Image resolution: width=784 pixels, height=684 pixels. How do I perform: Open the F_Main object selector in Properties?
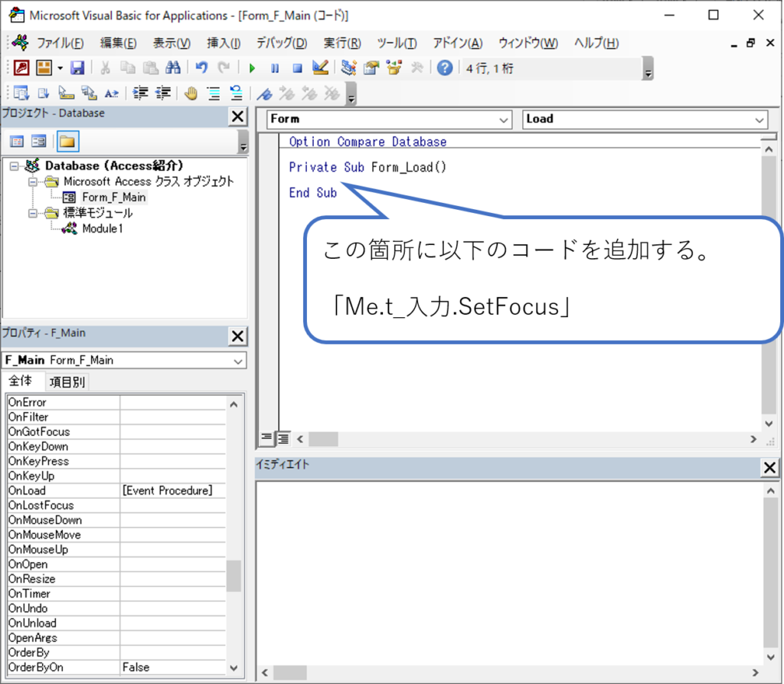click(x=239, y=361)
